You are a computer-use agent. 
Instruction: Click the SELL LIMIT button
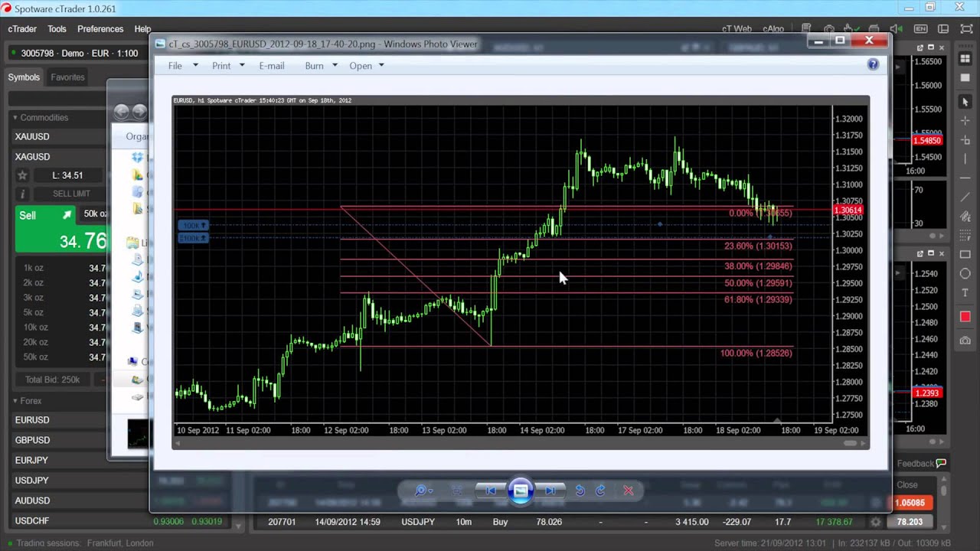coord(71,194)
